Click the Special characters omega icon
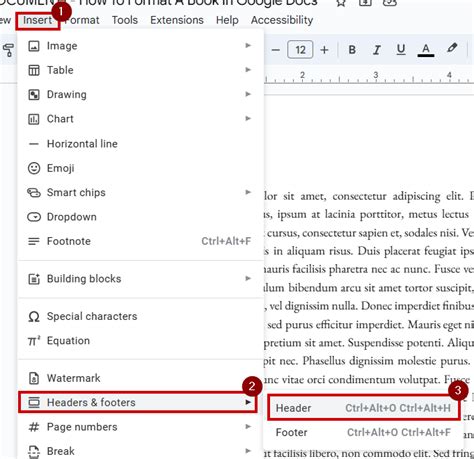This screenshot has width=474, height=459. [34, 316]
